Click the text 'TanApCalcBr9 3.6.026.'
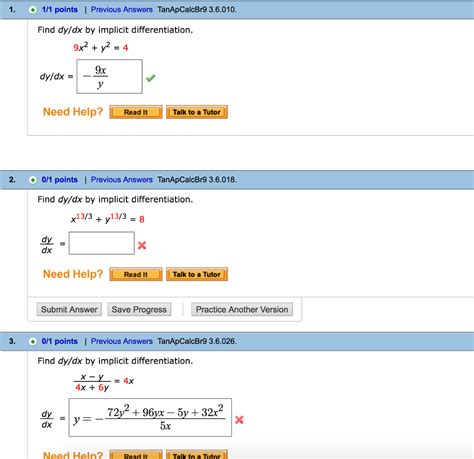Viewport: 474px width, 459px height. pyautogui.click(x=197, y=341)
